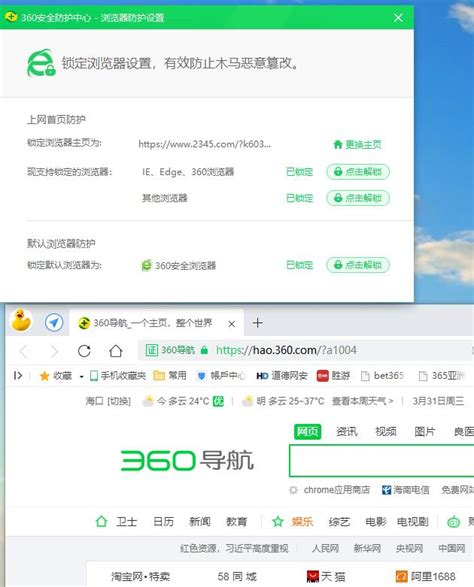
Task: Click the gear icon next to chrome应用商店
Action: tap(294, 490)
